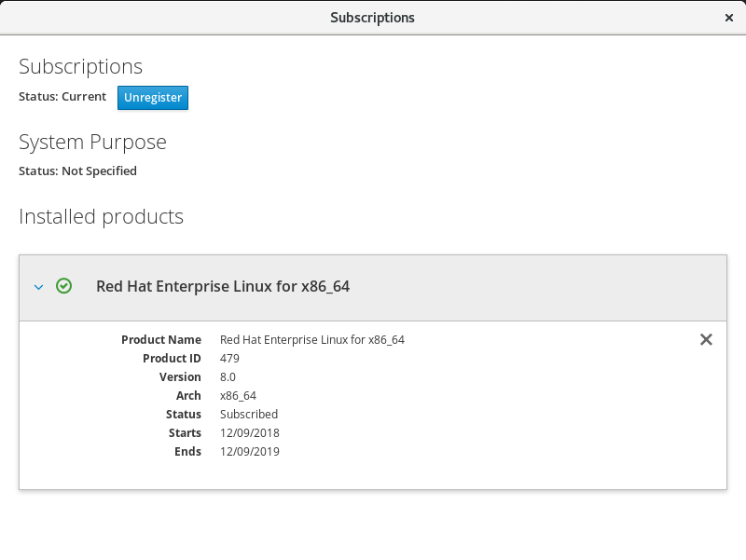The width and height of the screenshot is (746, 560).
Task: Click the 'Status: Current' text
Action: coord(62,97)
